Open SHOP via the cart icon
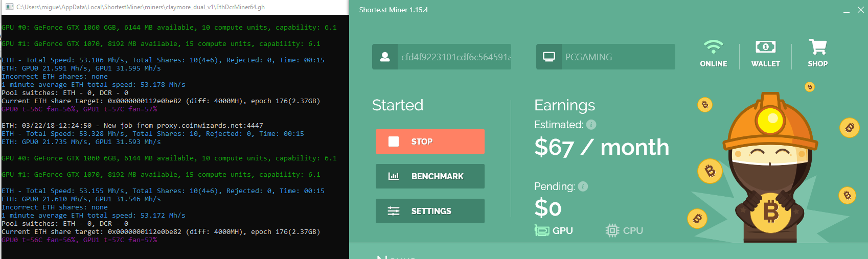868x259 pixels. 817,47
